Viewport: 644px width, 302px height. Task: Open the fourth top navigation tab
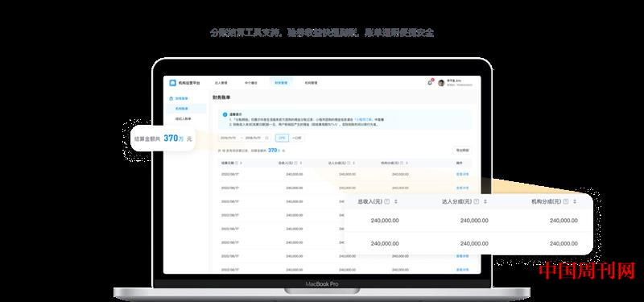(311, 83)
